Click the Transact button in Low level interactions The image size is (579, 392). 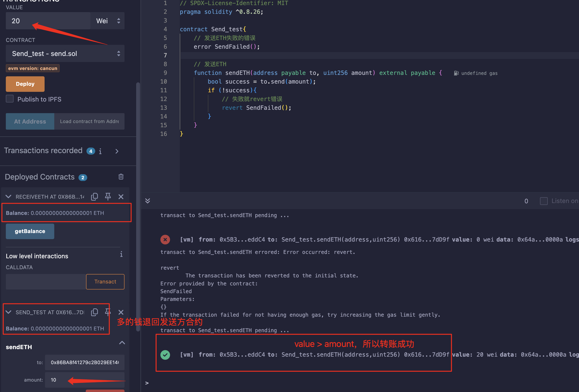click(105, 281)
